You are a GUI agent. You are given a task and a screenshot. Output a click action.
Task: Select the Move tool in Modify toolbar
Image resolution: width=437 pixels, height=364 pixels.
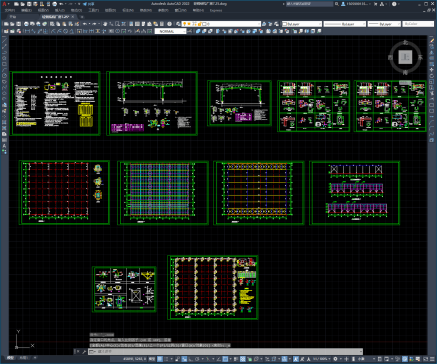(x=432, y=69)
